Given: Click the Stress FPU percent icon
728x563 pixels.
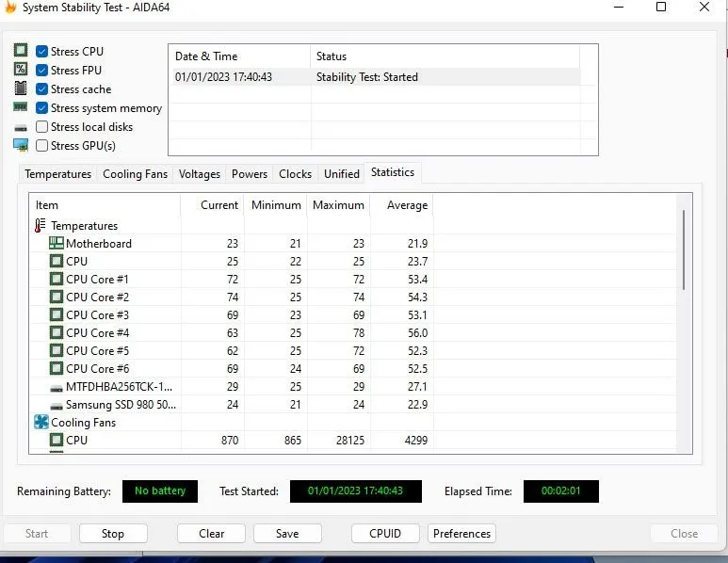Looking at the screenshot, I should pos(21,69).
